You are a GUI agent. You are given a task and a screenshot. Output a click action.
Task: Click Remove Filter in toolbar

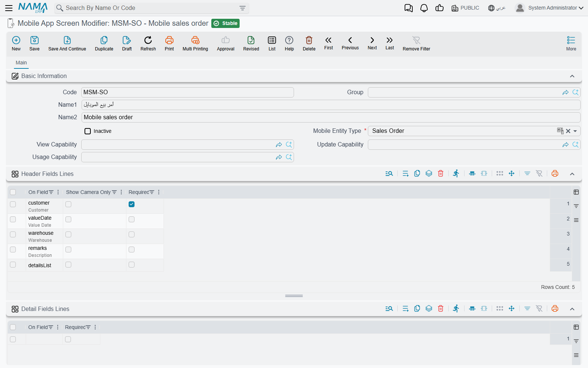pos(416,43)
